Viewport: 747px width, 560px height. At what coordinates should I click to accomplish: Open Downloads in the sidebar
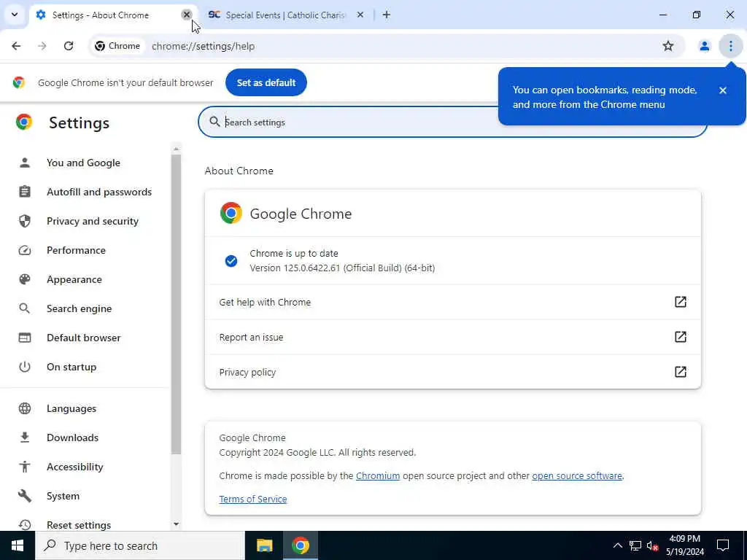72,437
